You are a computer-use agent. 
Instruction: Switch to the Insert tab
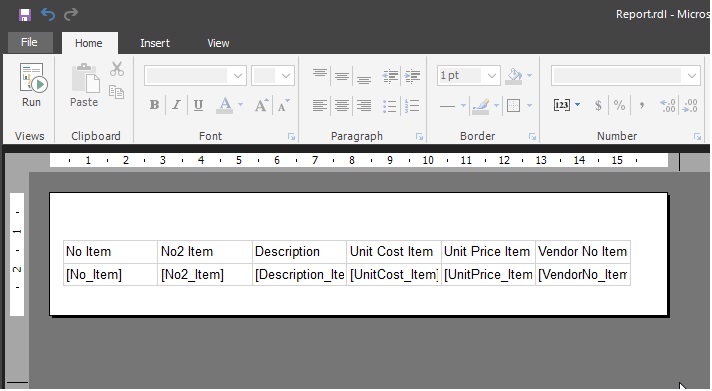click(x=155, y=43)
